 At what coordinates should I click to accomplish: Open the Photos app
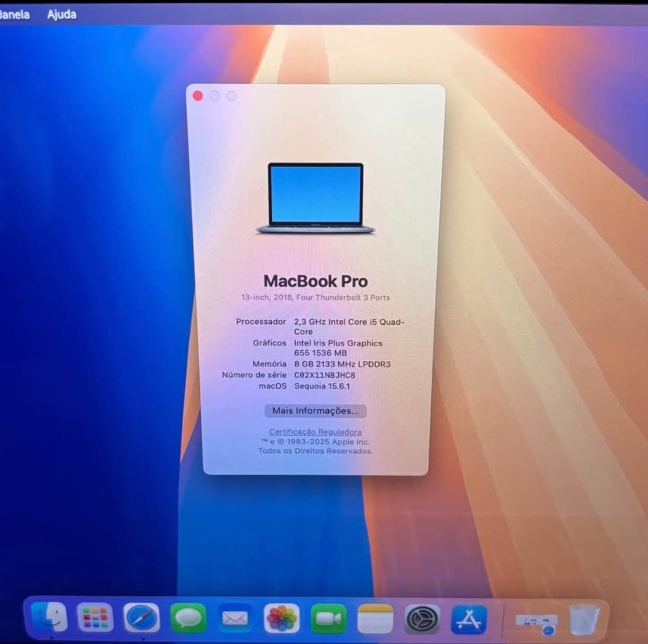282,618
